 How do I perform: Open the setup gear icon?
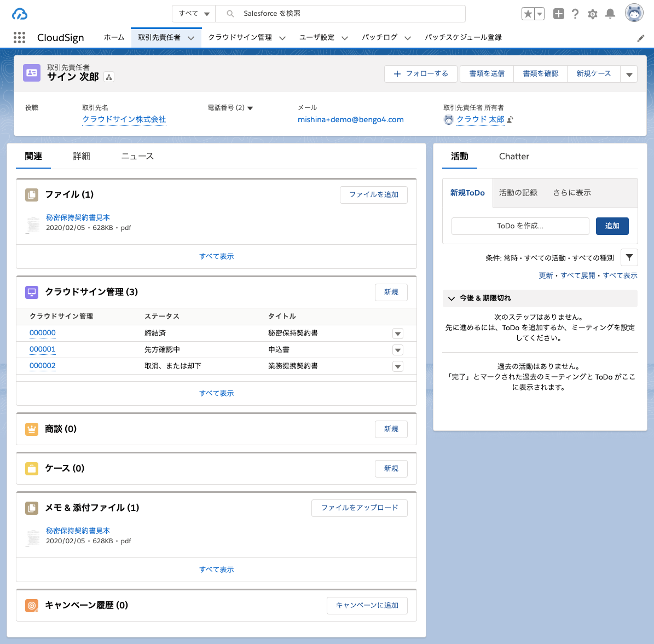(x=593, y=14)
